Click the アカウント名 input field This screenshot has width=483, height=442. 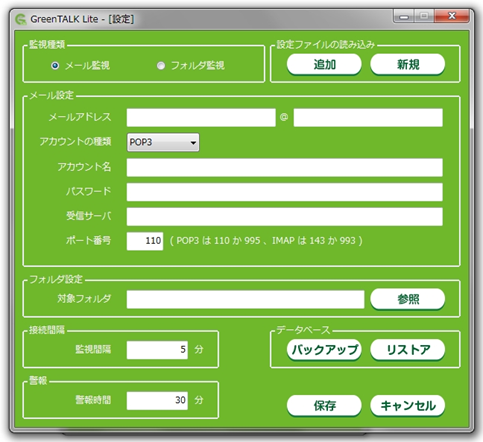click(x=285, y=167)
